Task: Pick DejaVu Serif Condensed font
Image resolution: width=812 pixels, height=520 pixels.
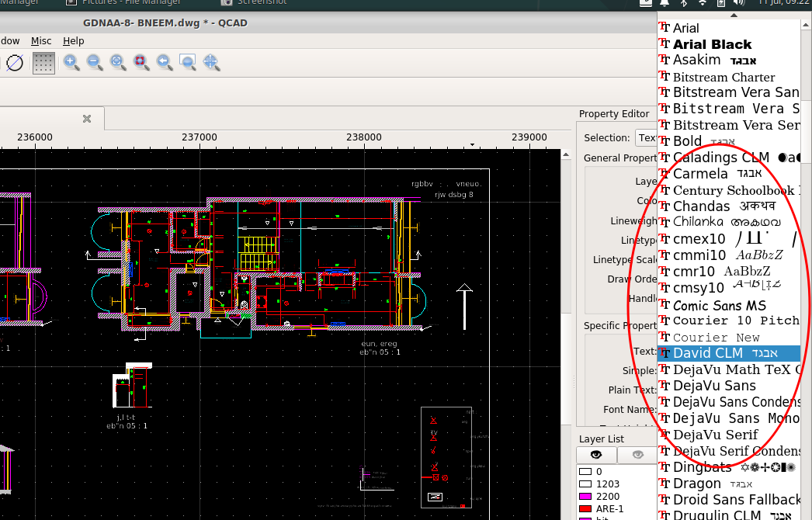Action: click(x=729, y=451)
